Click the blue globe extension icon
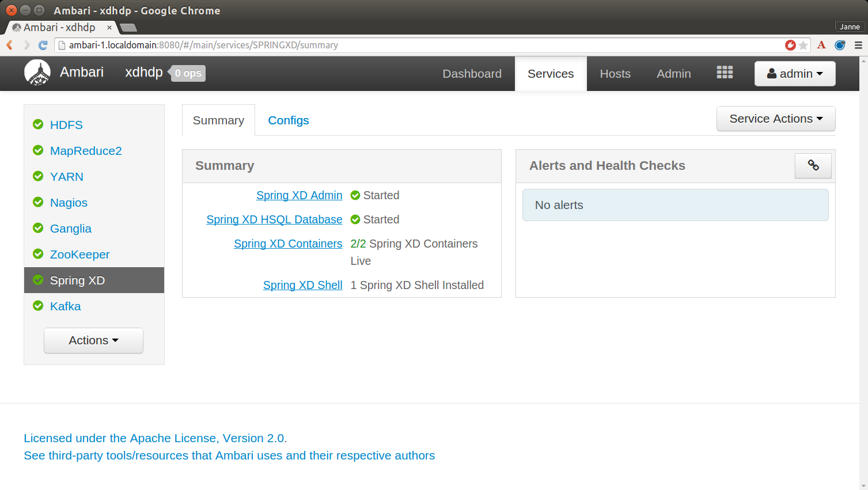The width and height of the screenshot is (868, 490). (840, 45)
